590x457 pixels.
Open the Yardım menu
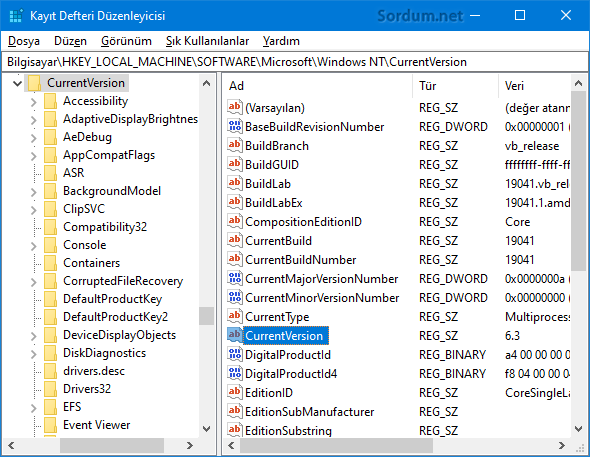(281, 41)
